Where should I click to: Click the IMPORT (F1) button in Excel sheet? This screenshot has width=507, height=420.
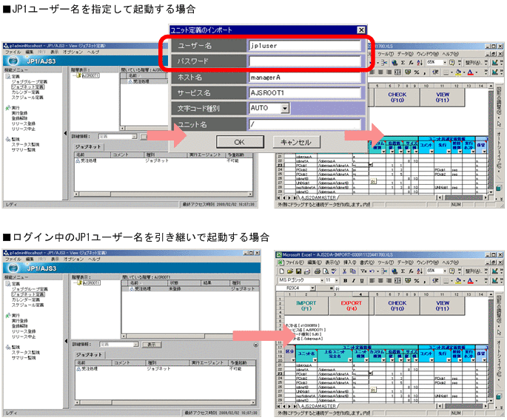(306, 305)
